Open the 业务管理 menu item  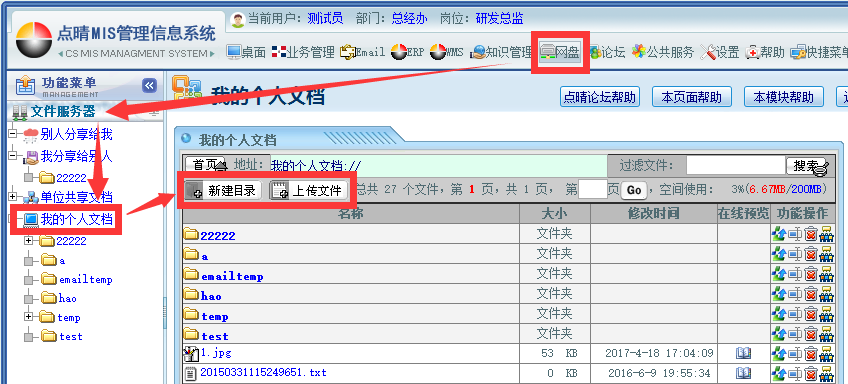point(303,52)
